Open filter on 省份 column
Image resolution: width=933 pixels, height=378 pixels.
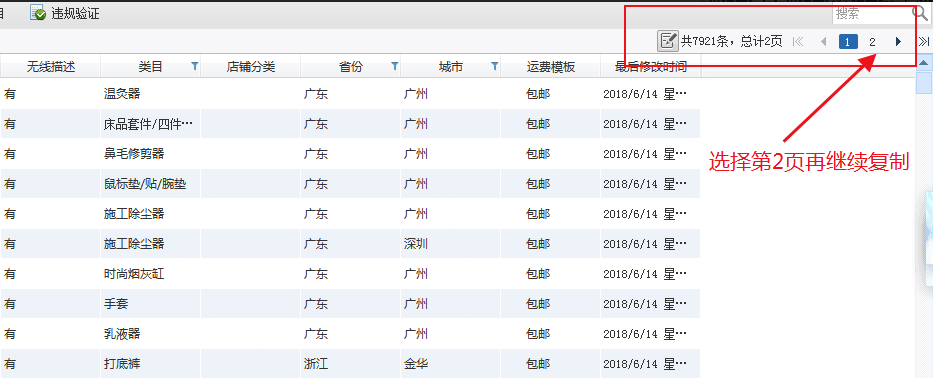coord(395,67)
